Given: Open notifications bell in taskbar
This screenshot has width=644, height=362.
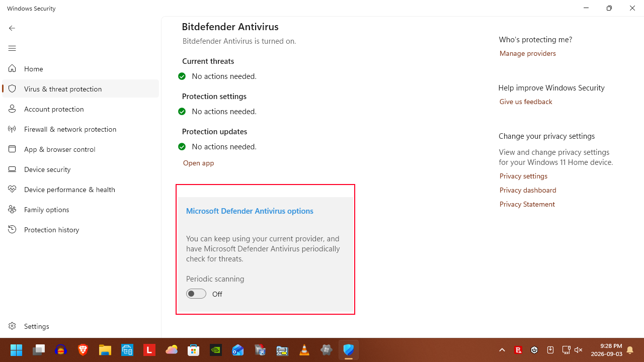Looking at the screenshot, I should coord(630,350).
